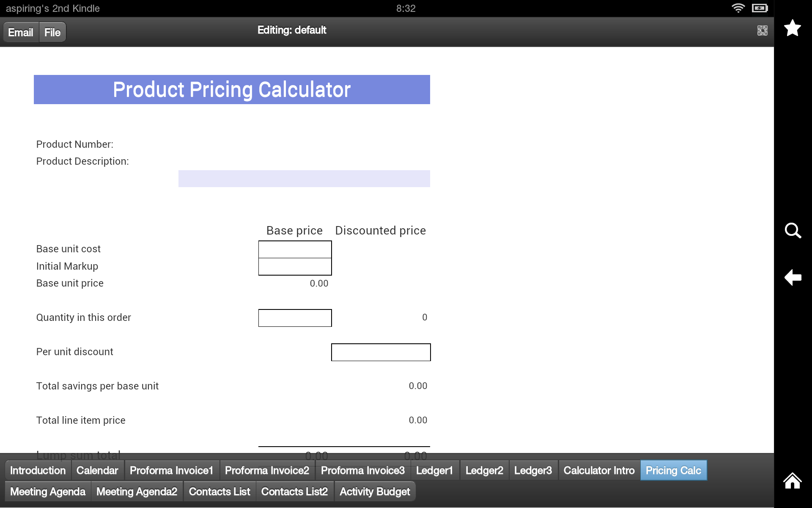Tap the favorites star icon
The image size is (812, 508).
(x=792, y=28)
